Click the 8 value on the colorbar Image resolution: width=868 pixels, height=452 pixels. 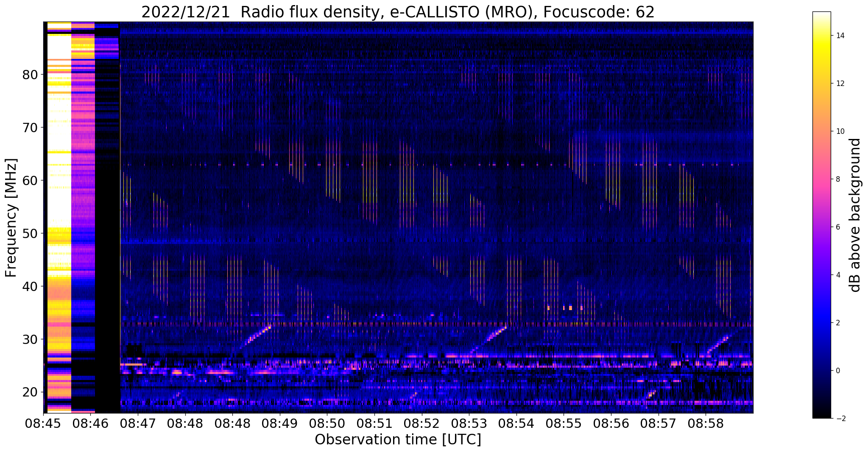837,179
